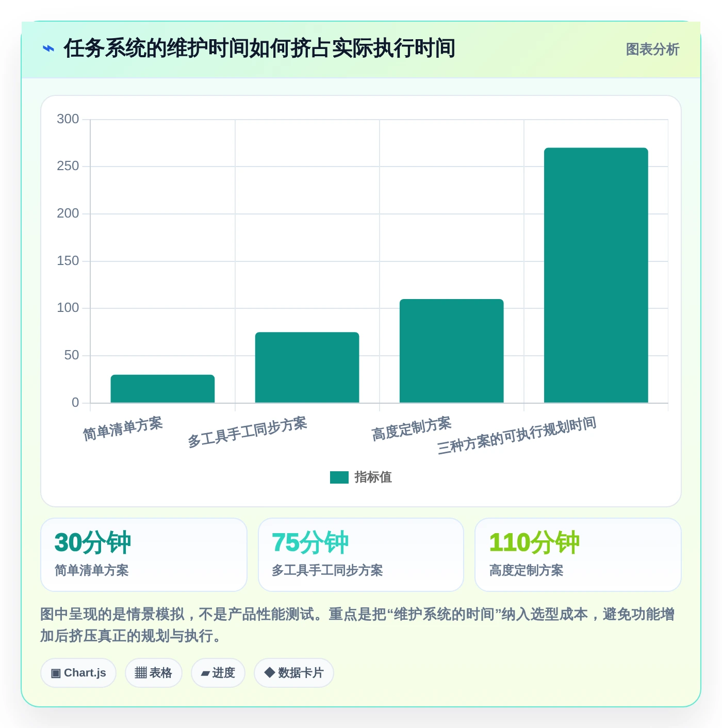Screen dimensions: 722x728
Task: Click the 高度定制方案 caption in the third data card
Action: point(527,570)
